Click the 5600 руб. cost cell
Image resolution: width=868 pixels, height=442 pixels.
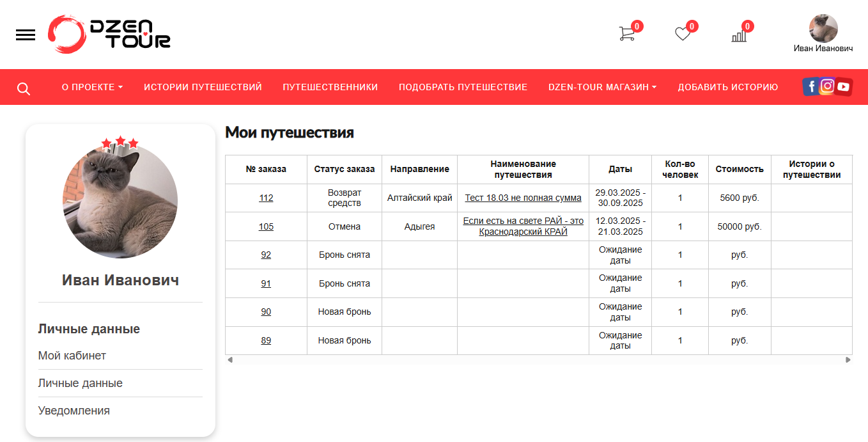click(740, 198)
